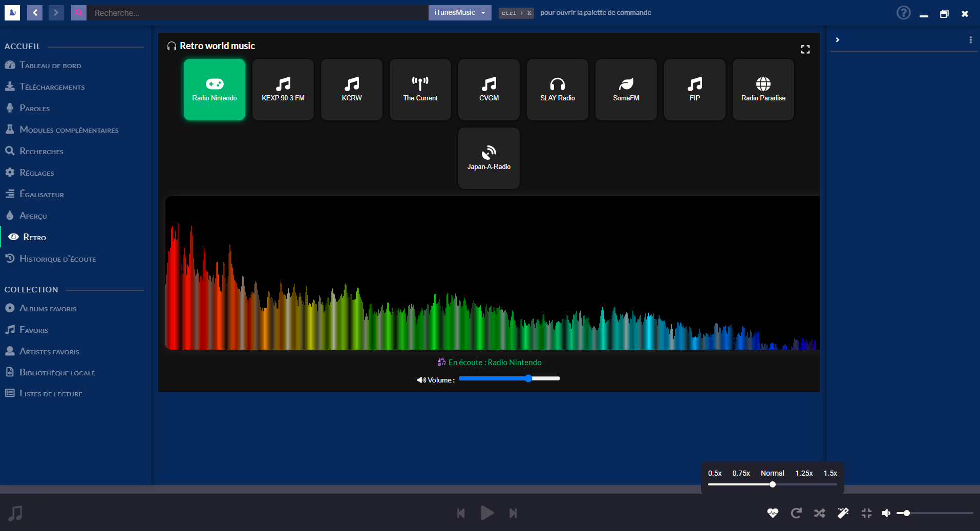The image size is (980, 531).
Task: Click the magic wand icon
Action: click(x=843, y=513)
